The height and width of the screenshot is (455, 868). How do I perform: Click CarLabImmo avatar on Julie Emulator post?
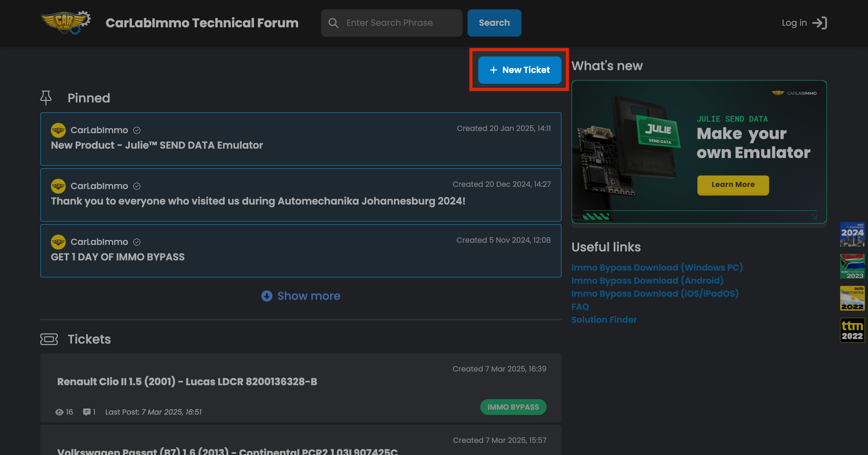(x=58, y=130)
